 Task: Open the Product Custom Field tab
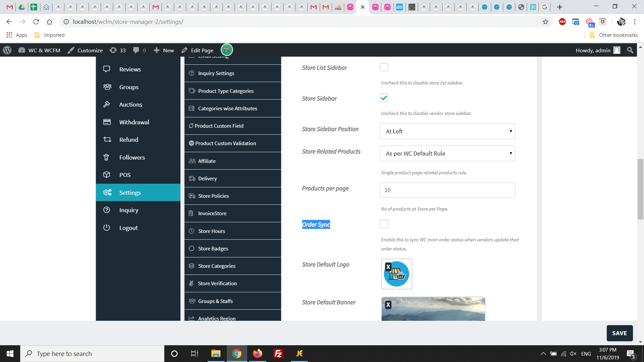click(233, 126)
